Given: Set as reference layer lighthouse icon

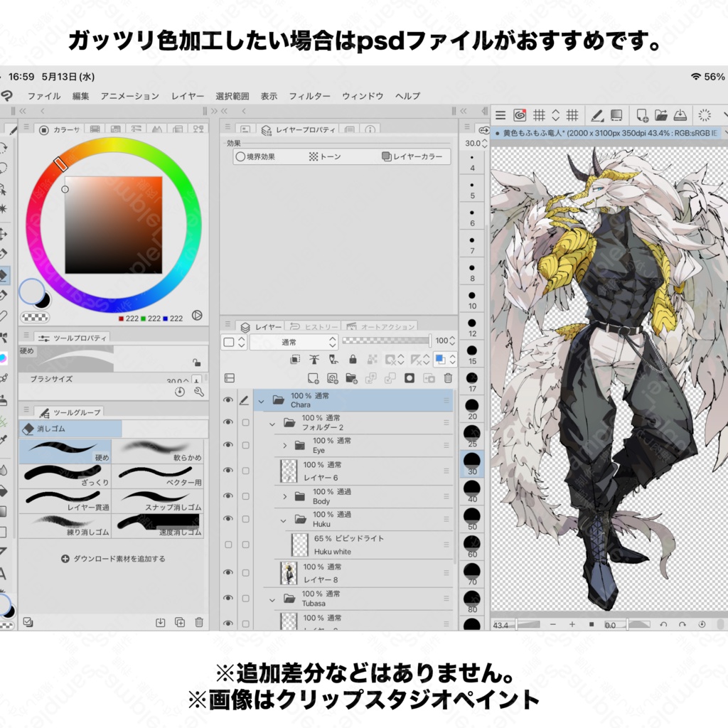Looking at the screenshot, I should tap(314, 359).
